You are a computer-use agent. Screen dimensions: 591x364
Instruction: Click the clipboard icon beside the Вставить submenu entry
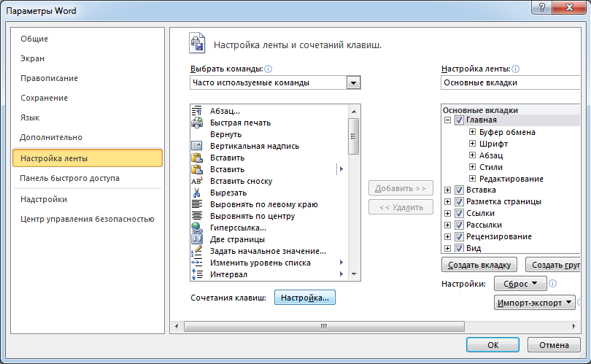pos(197,169)
